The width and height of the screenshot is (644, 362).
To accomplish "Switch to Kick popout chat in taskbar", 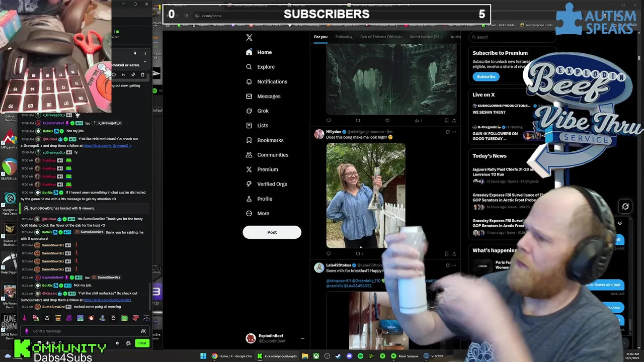I will tap(277, 356).
